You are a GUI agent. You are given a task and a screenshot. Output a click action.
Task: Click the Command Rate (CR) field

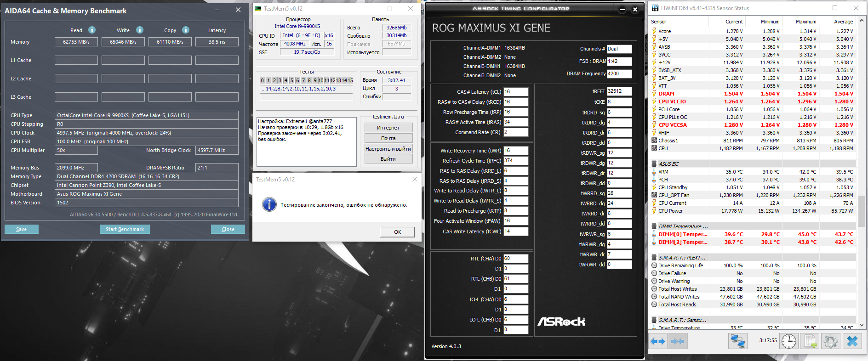516,132
